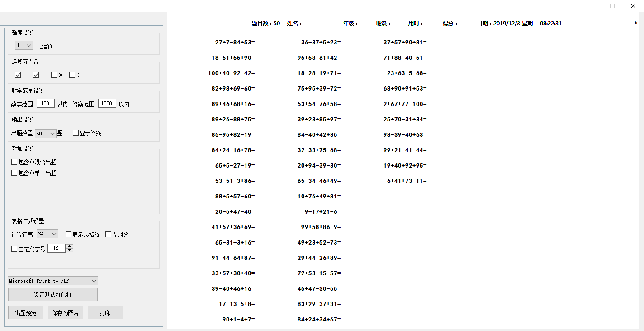This screenshot has width=644, height=331.
Task: Click the 设置默认打印机 button
Action: (x=53, y=295)
